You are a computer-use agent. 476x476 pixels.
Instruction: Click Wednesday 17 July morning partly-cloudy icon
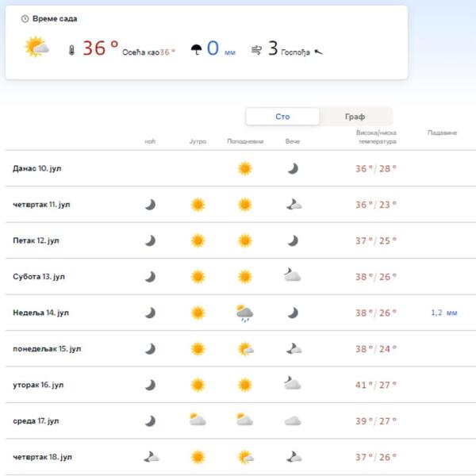coord(197,420)
